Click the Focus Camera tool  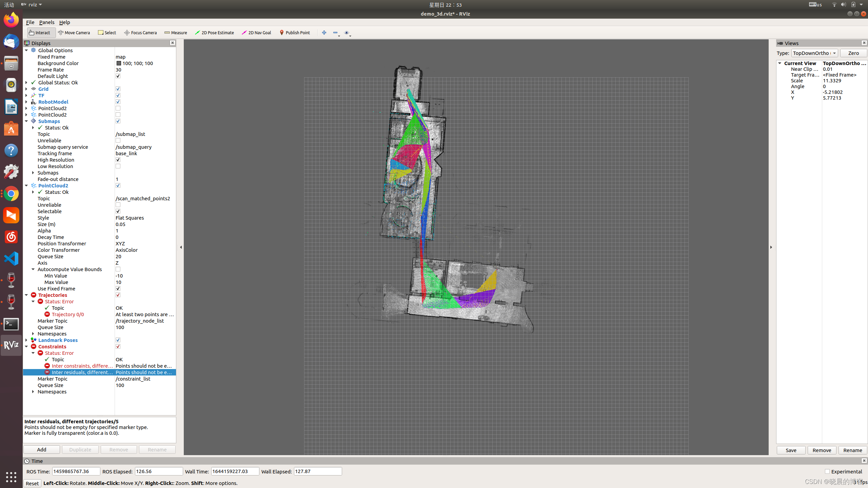tap(140, 33)
